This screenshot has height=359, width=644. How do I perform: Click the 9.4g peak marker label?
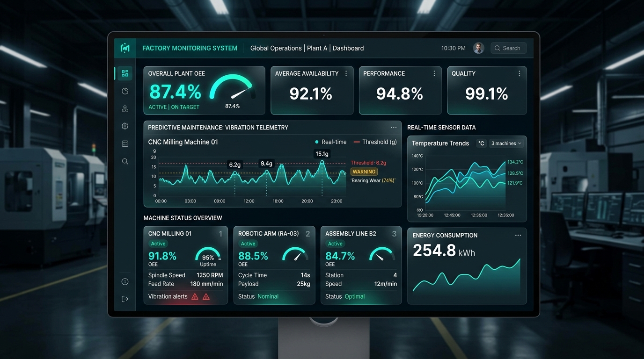pyautogui.click(x=266, y=164)
